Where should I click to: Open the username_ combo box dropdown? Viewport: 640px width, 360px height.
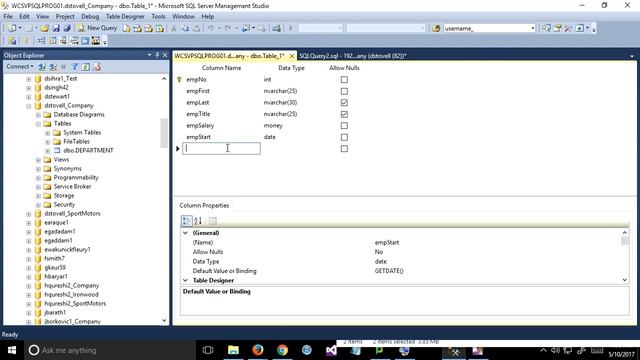coord(533,28)
